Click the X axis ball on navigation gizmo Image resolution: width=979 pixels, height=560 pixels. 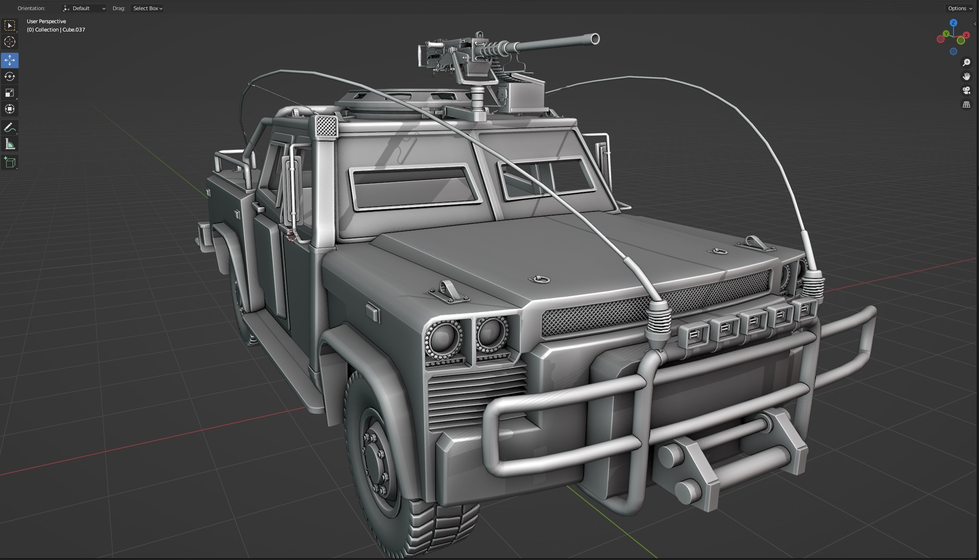(x=966, y=34)
